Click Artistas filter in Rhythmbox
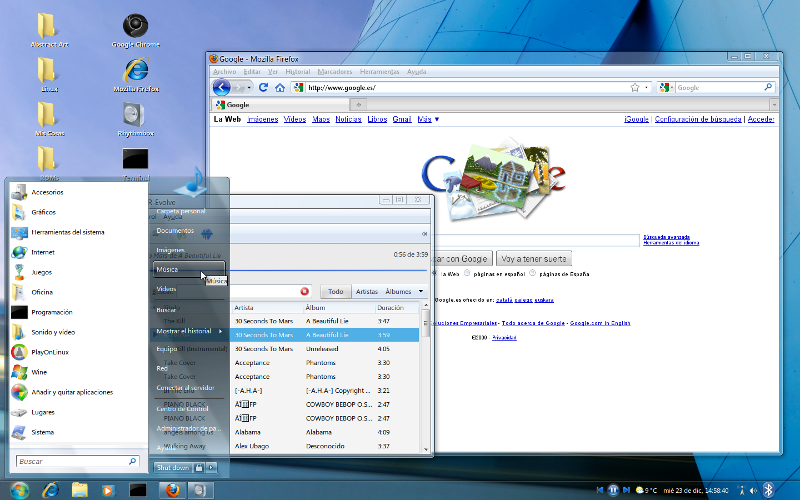Image resolution: width=800 pixels, height=500 pixels. click(366, 291)
